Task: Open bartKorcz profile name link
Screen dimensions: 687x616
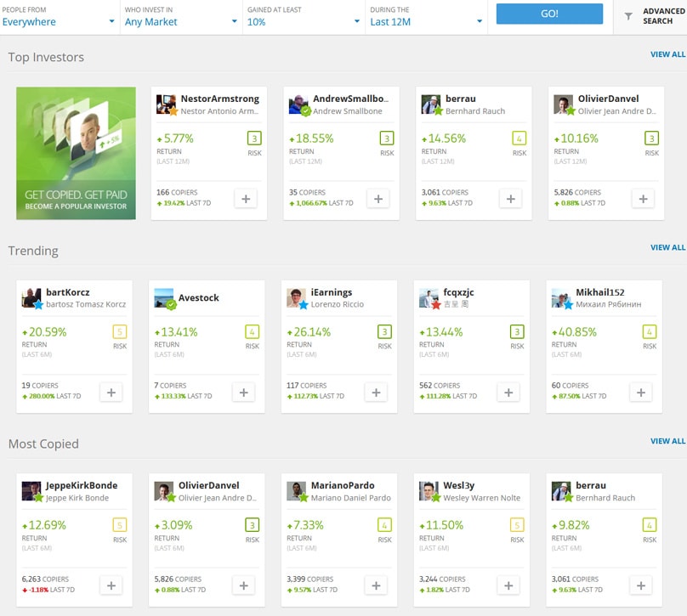Action: 68,292
